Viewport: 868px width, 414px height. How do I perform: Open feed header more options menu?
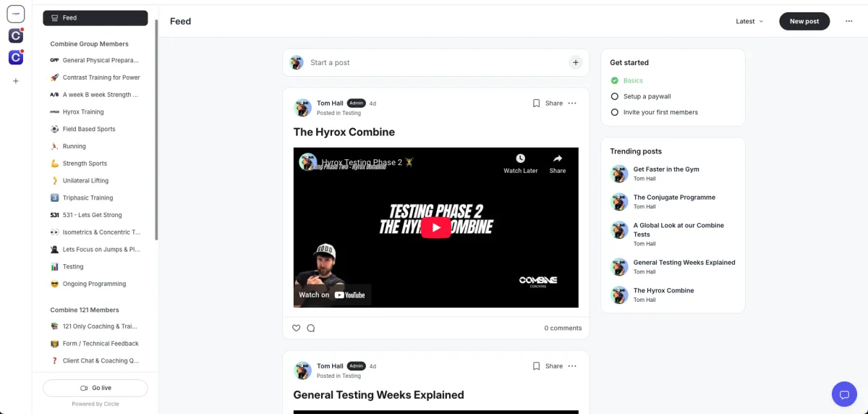(848, 22)
